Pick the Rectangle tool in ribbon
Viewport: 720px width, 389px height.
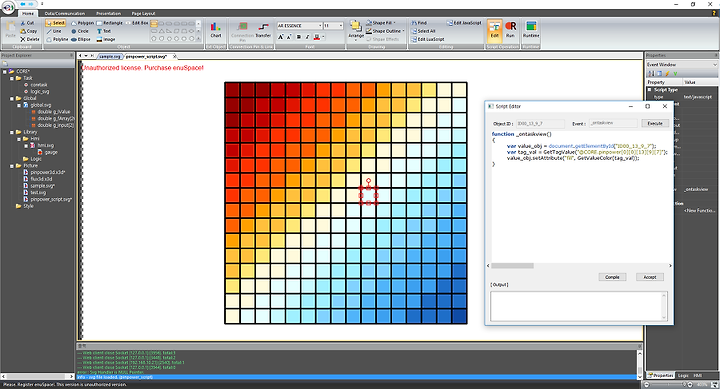(x=110, y=23)
